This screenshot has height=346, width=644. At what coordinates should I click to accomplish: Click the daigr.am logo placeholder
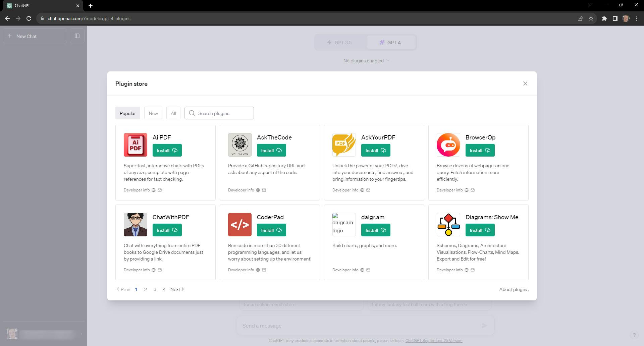pyautogui.click(x=344, y=225)
